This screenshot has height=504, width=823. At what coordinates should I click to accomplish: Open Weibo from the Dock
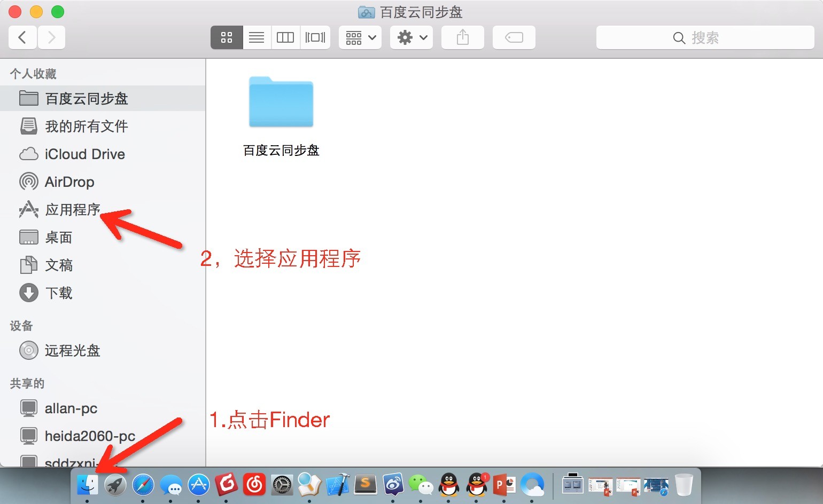pyautogui.click(x=393, y=485)
